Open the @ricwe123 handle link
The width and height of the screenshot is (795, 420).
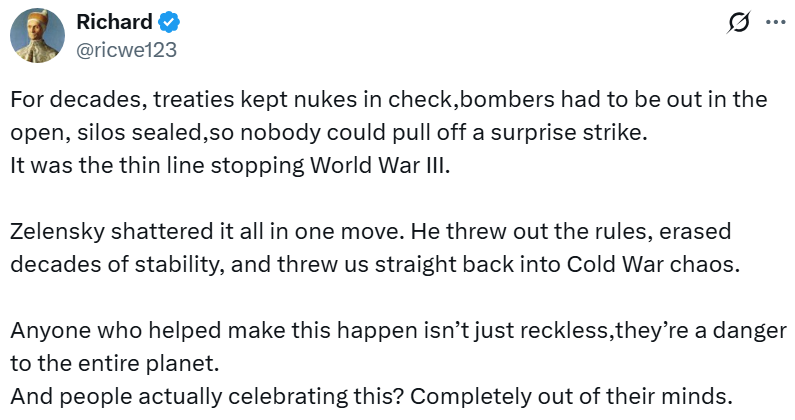point(126,48)
